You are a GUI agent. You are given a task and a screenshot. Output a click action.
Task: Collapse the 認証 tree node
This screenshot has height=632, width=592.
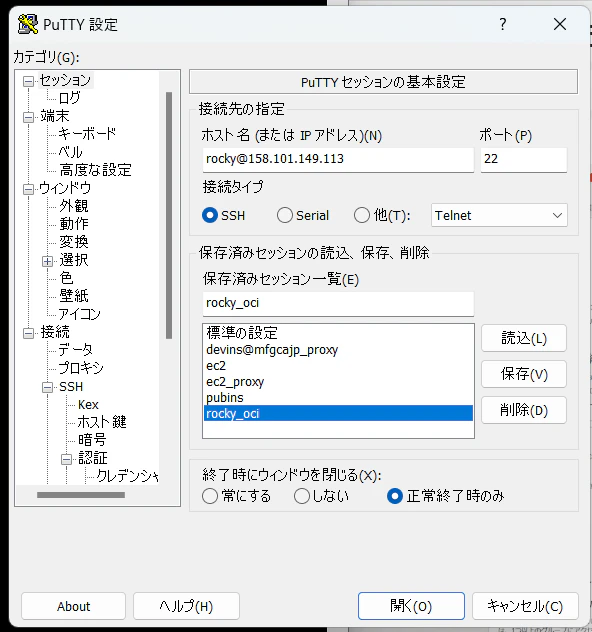pyautogui.click(x=66, y=459)
